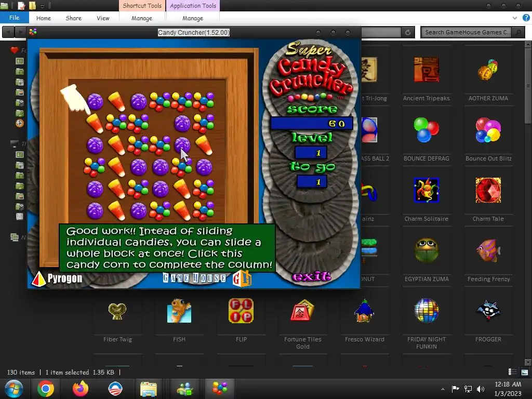Open the Charm Tale game icon
The width and height of the screenshot is (532, 399).
click(488, 190)
